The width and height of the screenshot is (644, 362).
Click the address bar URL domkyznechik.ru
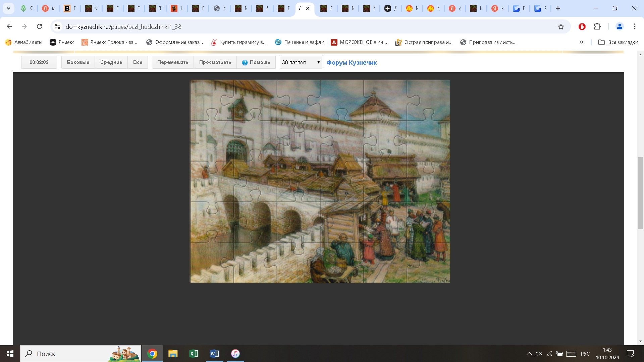(x=123, y=26)
